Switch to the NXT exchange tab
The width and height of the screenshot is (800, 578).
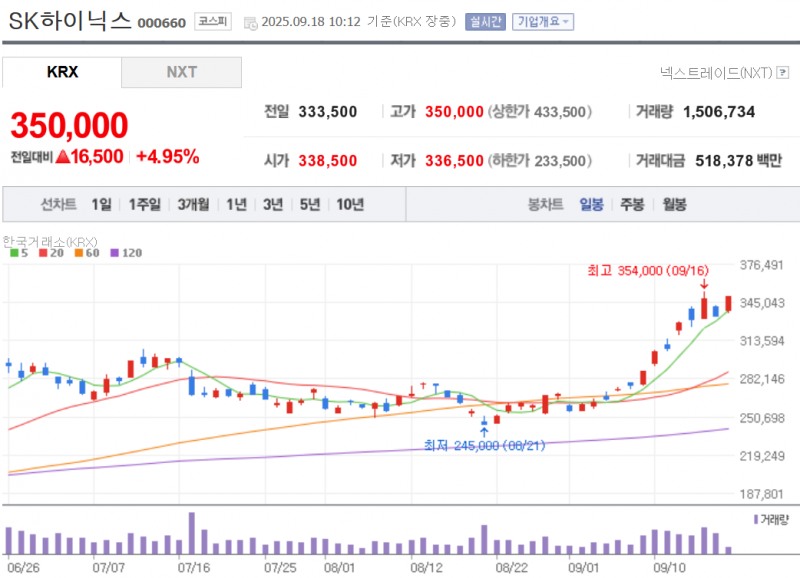181,72
